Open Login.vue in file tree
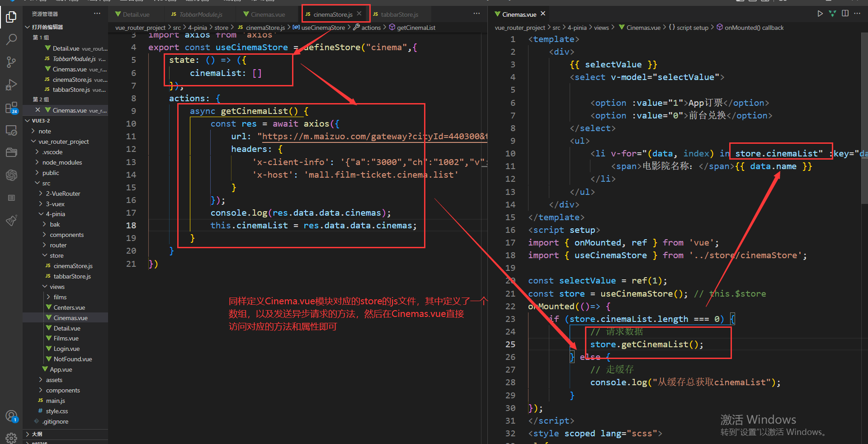868x444 pixels. [x=66, y=349]
